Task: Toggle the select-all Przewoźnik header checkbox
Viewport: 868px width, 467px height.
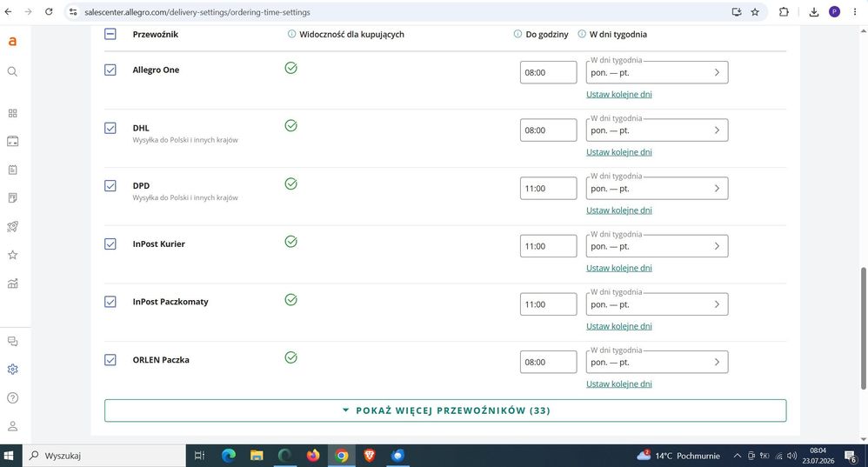Action: pyautogui.click(x=110, y=34)
